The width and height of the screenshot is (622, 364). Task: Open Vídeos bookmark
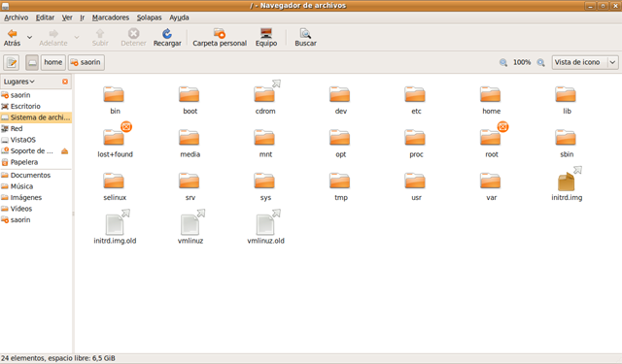pyautogui.click(x=36, y=209)
